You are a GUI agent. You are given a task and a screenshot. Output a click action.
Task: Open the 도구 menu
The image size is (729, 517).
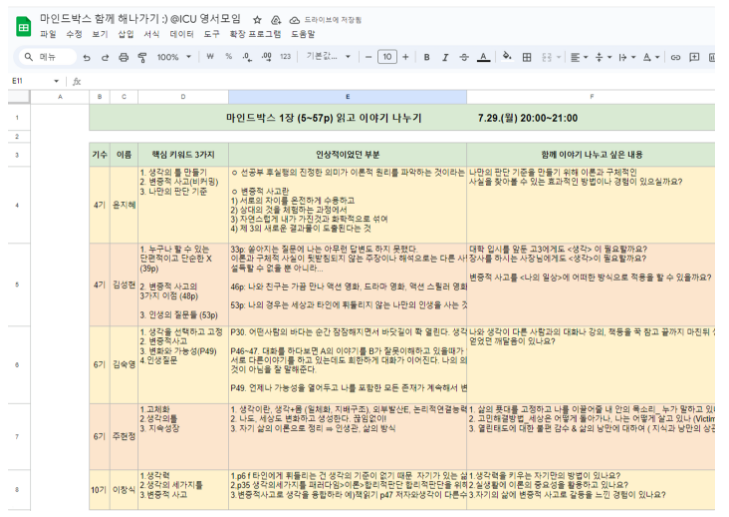click(211, 34)
